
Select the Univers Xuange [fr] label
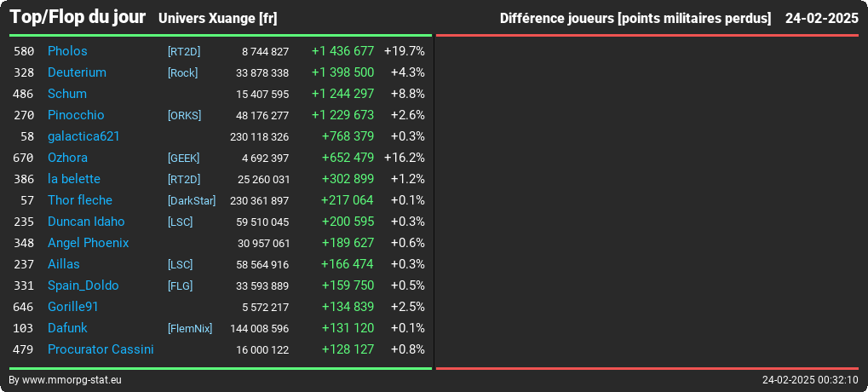tap(217, 18)
